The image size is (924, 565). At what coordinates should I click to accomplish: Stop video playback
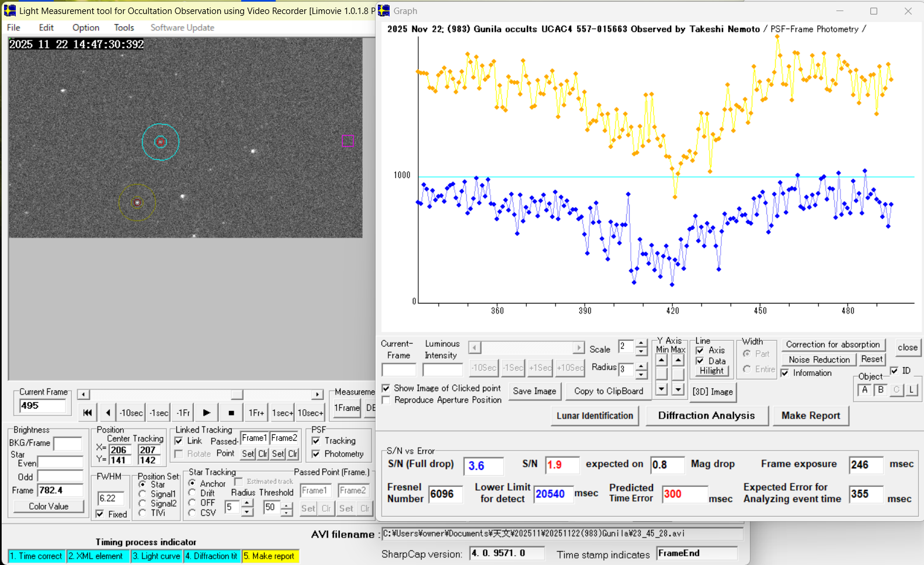[231, 413]
